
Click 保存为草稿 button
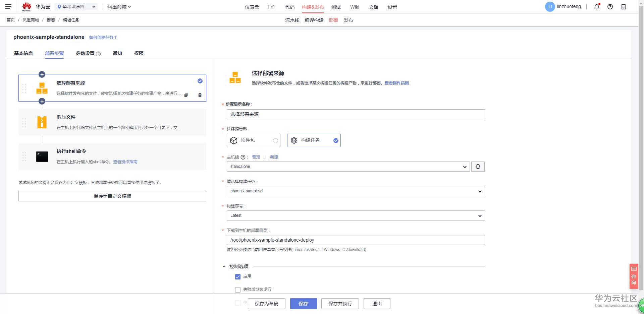(x=267, y=304)
